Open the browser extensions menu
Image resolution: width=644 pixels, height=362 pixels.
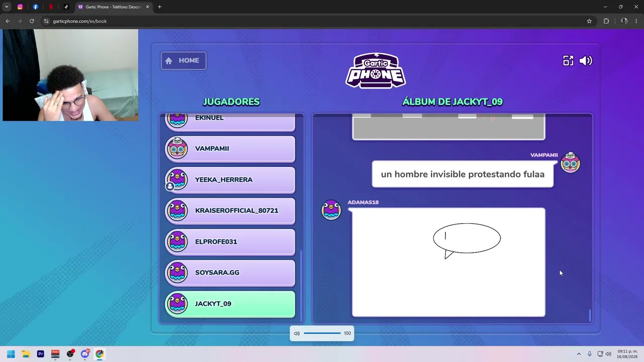point(606,21)
